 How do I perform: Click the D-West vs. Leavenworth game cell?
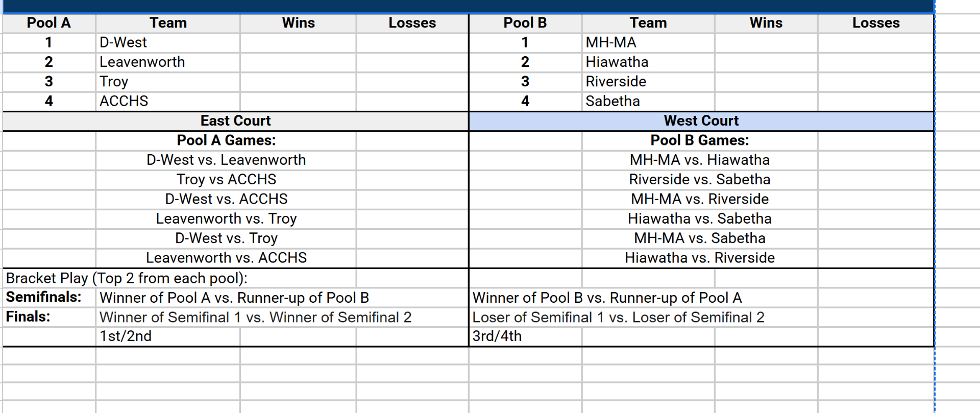pos(226,160)
